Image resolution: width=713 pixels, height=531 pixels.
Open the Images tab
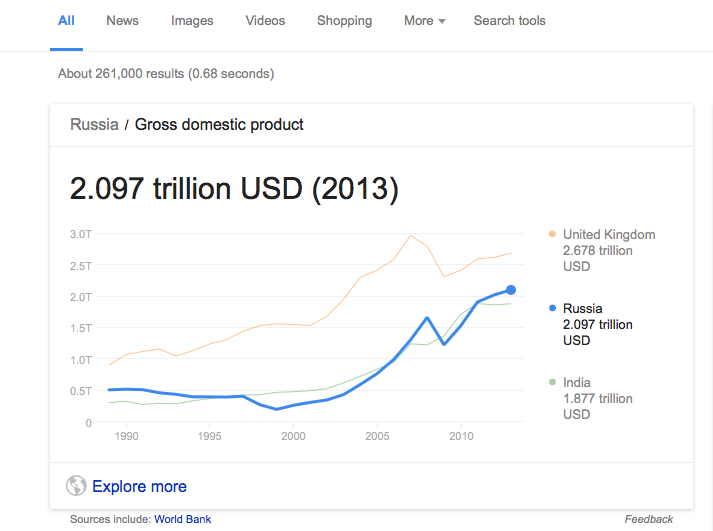pos(192,21)
